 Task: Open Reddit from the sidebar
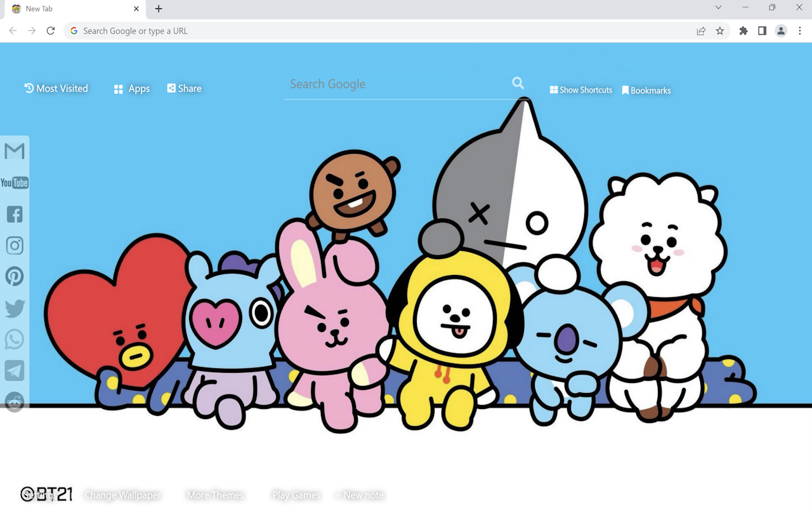[x=15, y=401]
